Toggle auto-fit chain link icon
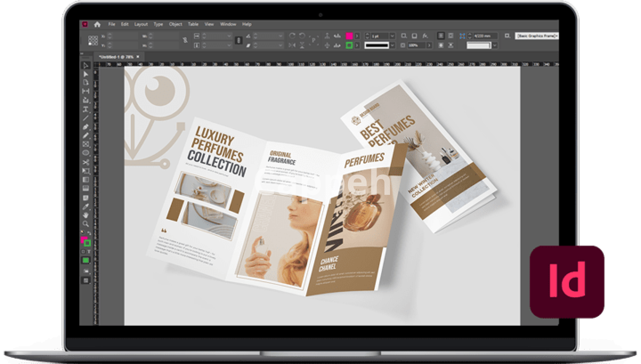The image size is (641, 364). click(238, 40)
